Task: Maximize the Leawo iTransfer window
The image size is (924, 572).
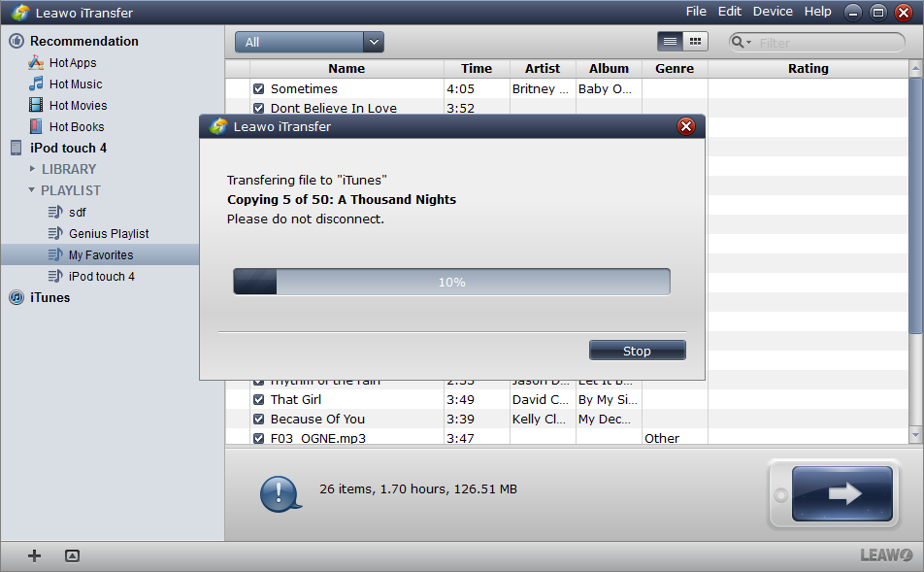Action: click(878, 13)
